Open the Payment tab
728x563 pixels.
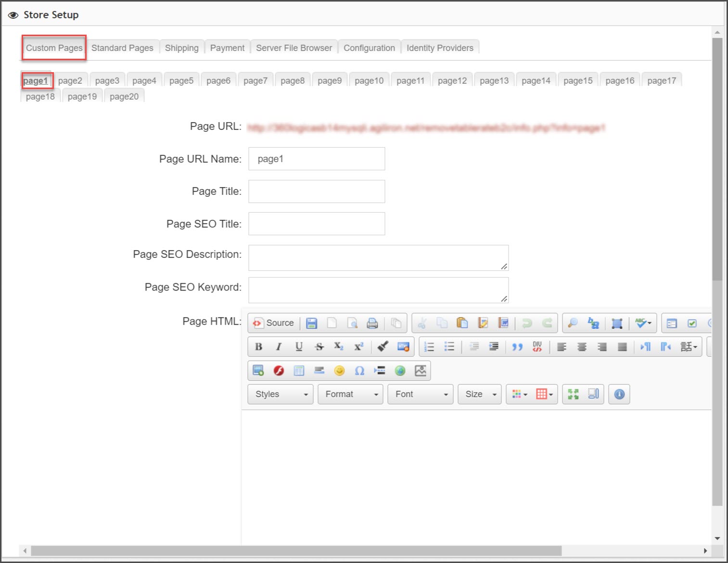point(227,48)
